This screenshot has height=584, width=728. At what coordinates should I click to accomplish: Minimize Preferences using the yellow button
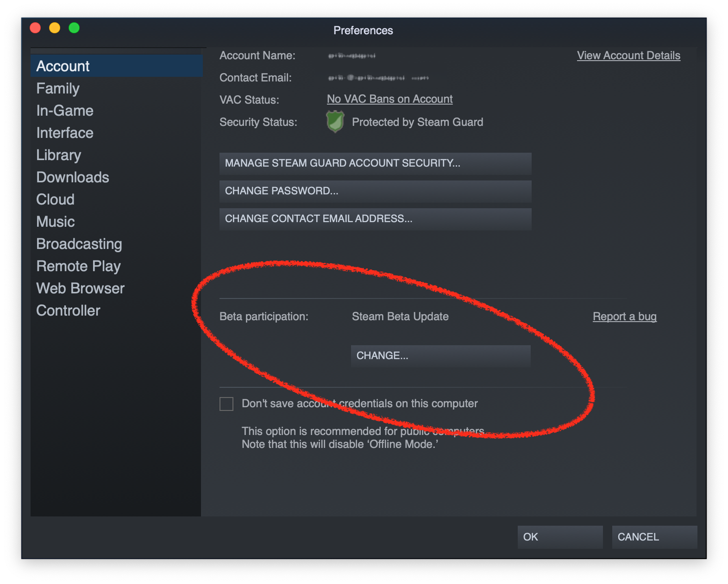pos(55,28)
